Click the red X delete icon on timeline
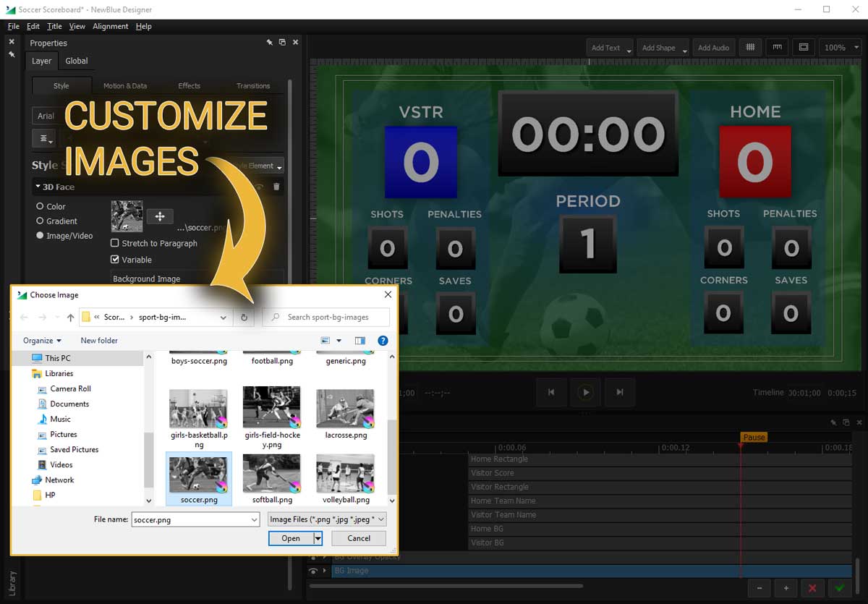Viewport: 868px width, 604px height. point(812,588)
